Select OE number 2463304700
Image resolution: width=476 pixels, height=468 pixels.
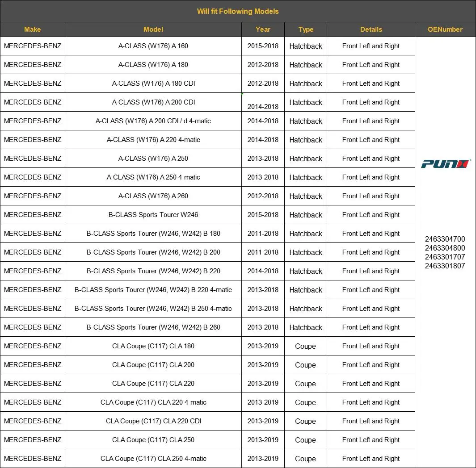coord(445,239)
